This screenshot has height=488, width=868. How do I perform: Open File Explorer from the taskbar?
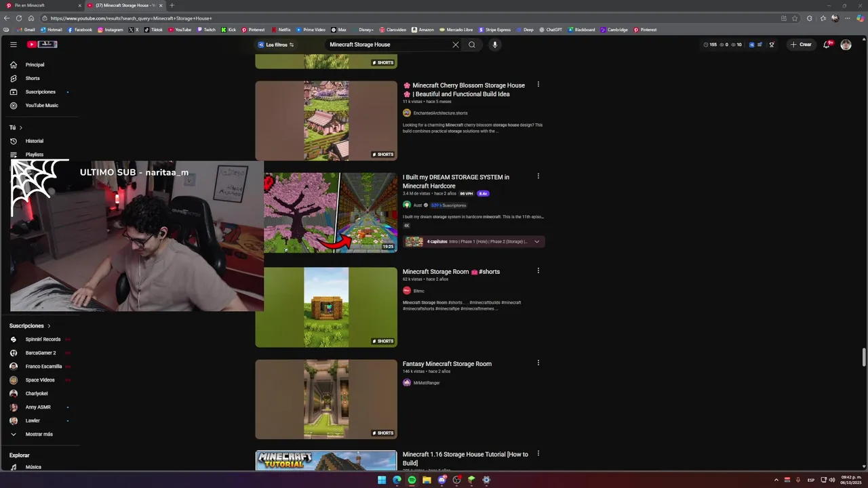click(427, 480)
